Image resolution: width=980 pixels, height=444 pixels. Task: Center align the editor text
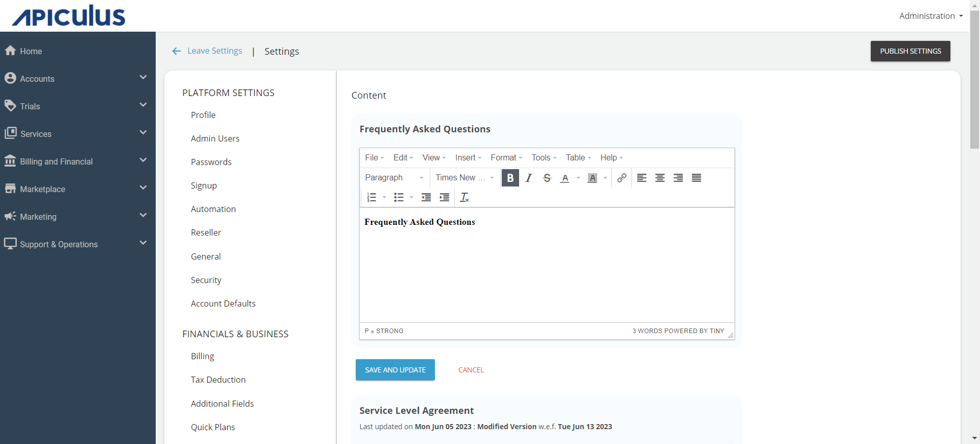click(x=659, y=178)
